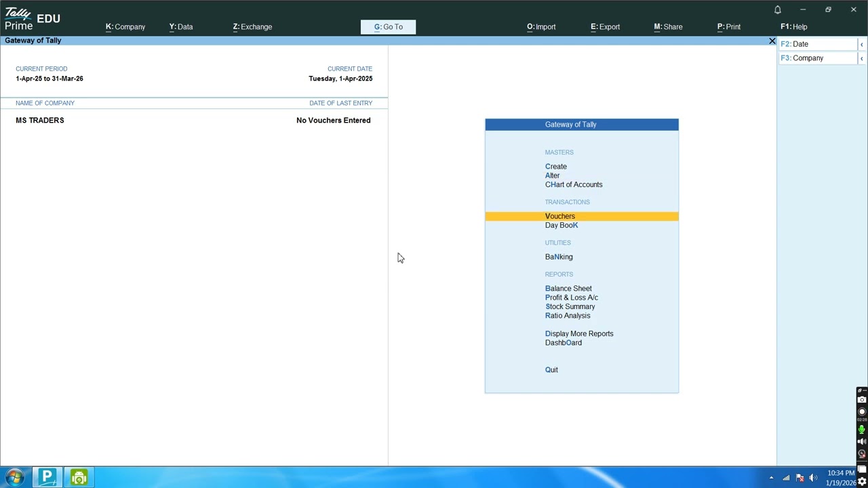
Task: Click the recorder camera screenshot icon
Action: [862, 400]
